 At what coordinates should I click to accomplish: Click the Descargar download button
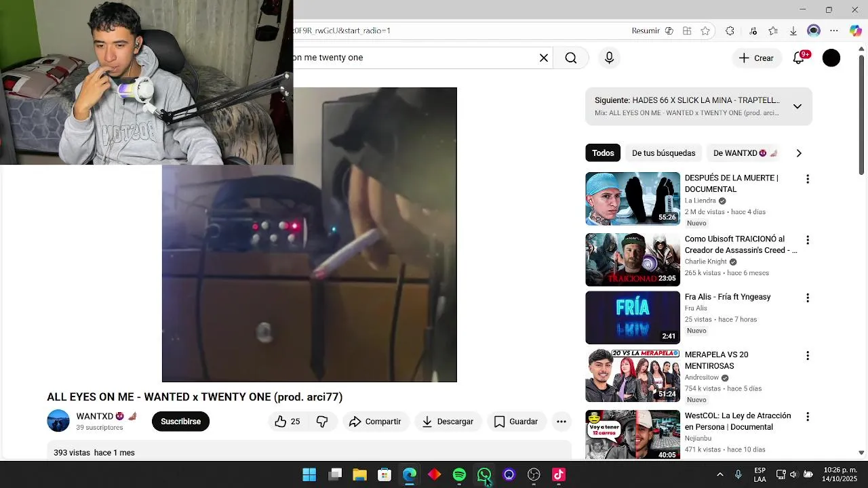click(x=448, y=422)
